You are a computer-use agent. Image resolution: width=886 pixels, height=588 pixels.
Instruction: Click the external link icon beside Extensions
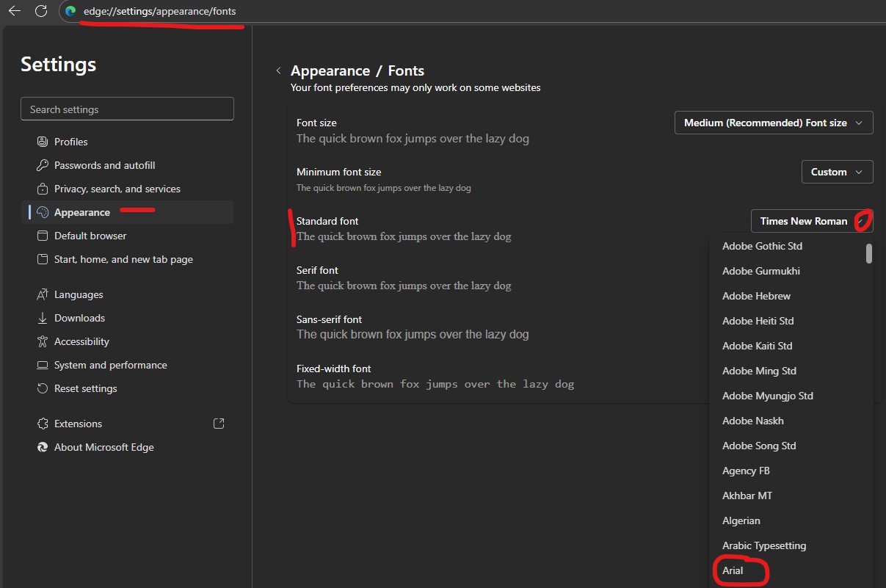tap(218, 424)
